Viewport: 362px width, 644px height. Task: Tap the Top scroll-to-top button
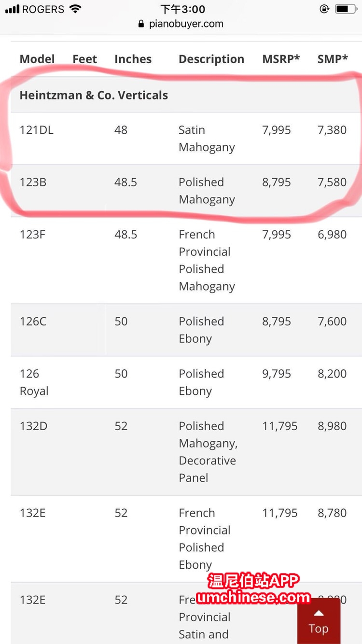click(319, 621)
